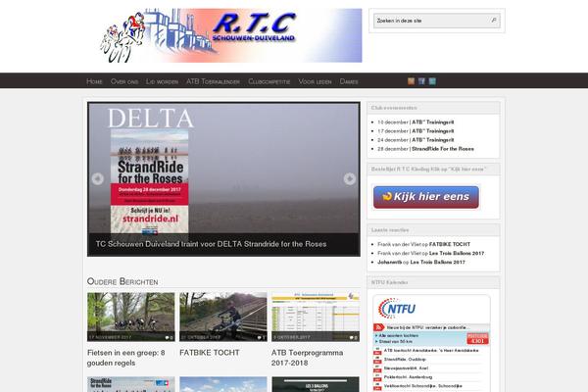Image resolution: width=588 pixels, height=392 pixels.
Task: Open the Les 3 Ballons dark thumbnail at bottom
Action: point(316,384)
